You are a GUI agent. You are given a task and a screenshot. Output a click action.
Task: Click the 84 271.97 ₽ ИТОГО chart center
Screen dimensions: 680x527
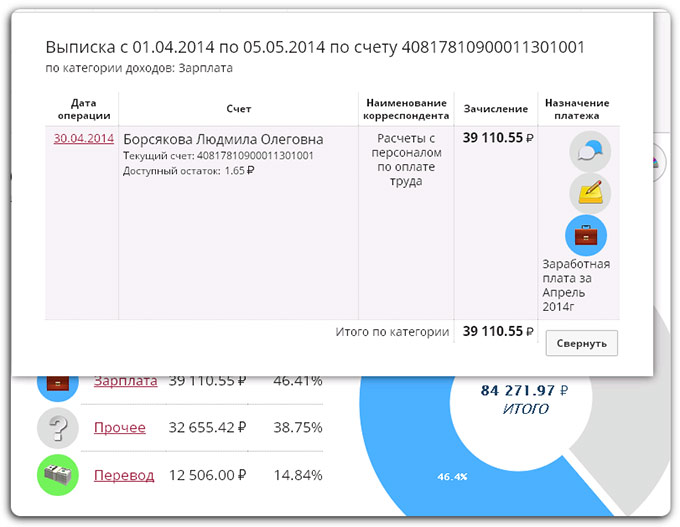524,399
